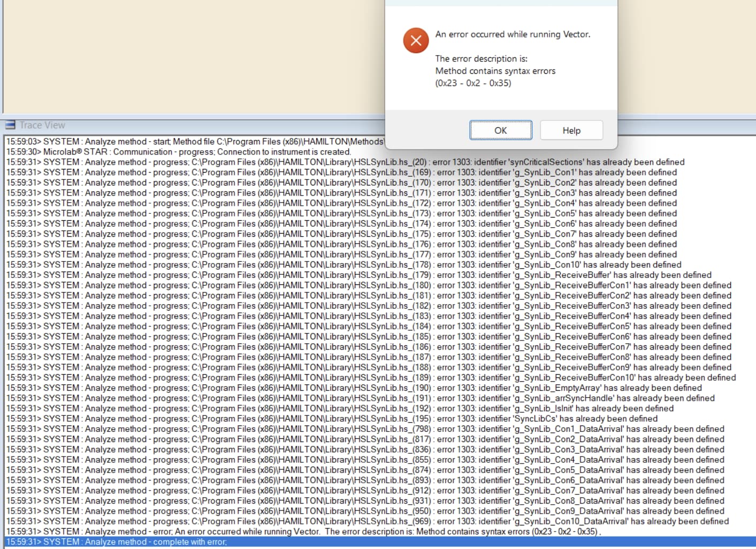This screenshot has width=756, height=549.
Task: Select trace line for 'g_SynLib_ReceiveBuffer' at line 179
Action: pos(359,275)
